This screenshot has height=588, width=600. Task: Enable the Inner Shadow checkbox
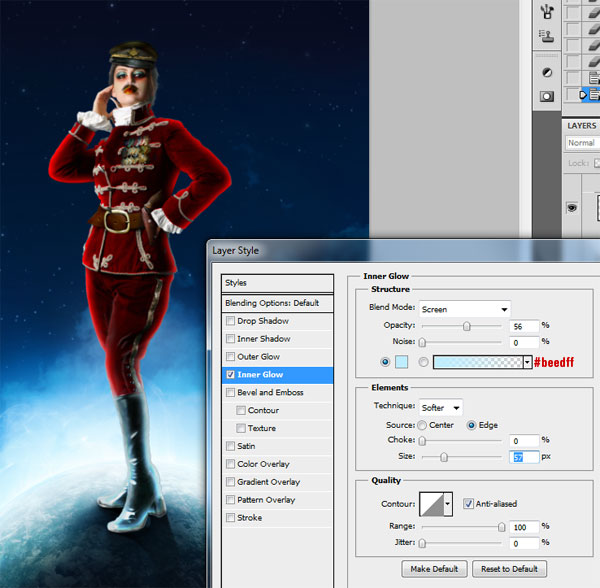[230, 339]
